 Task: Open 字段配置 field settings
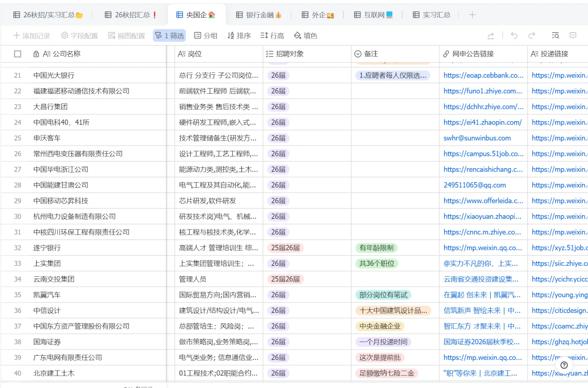point(79,36)
